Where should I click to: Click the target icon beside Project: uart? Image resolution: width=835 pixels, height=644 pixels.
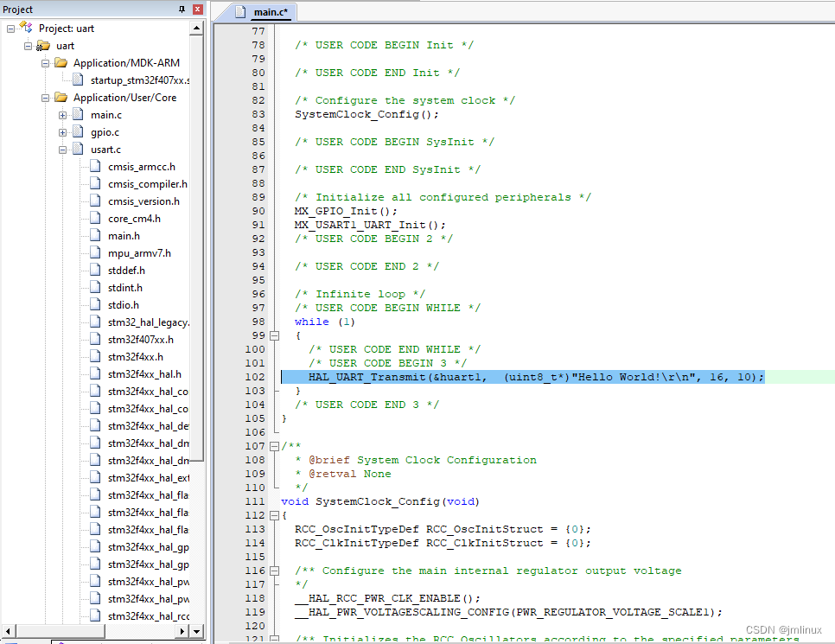tap(27, 28)
